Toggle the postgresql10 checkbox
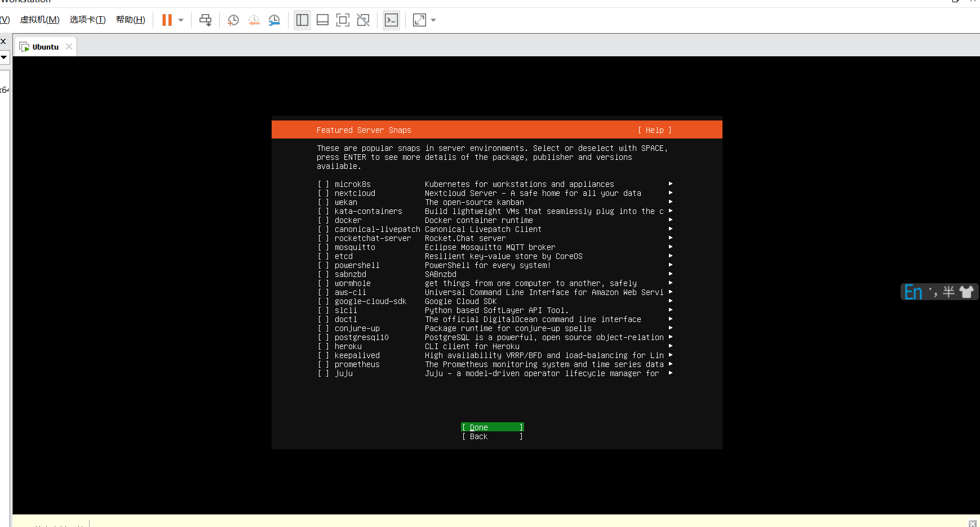The height and width of the screenshot is (527, 980). [x=323, y=337]
